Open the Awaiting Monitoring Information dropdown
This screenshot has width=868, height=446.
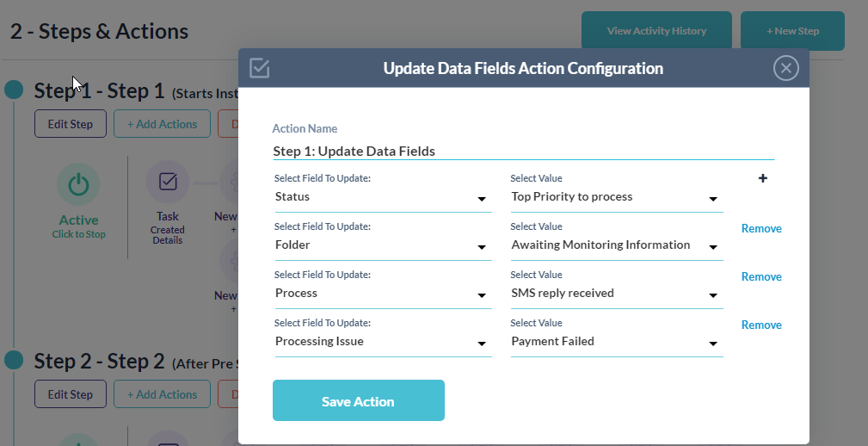point(616,245)
